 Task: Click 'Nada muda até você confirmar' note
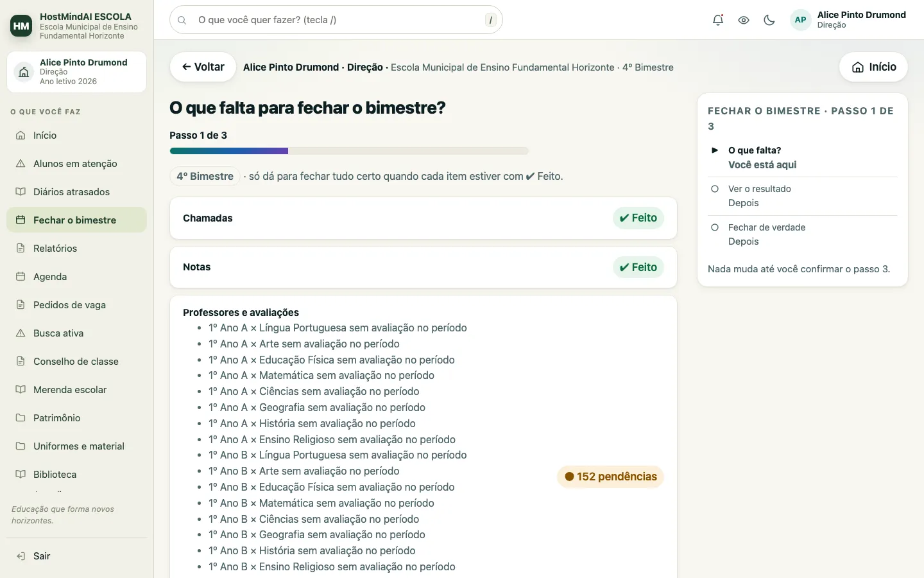pyautogui.click(x=799, y=269)
